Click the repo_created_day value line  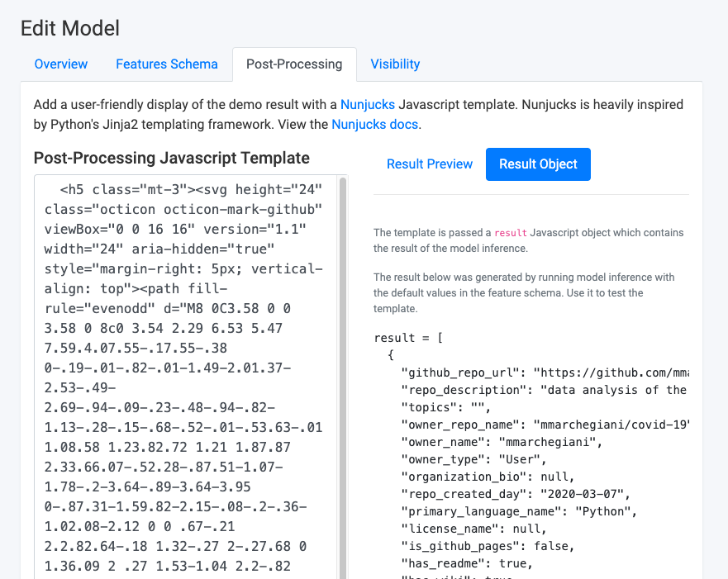[516, 494]
